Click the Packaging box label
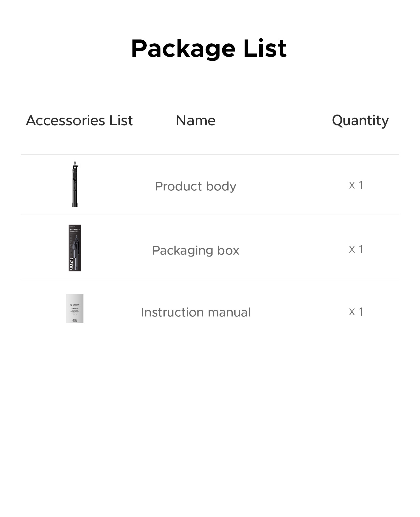The image size is (420, 517). pyautogui.click(x=195, y=250)
